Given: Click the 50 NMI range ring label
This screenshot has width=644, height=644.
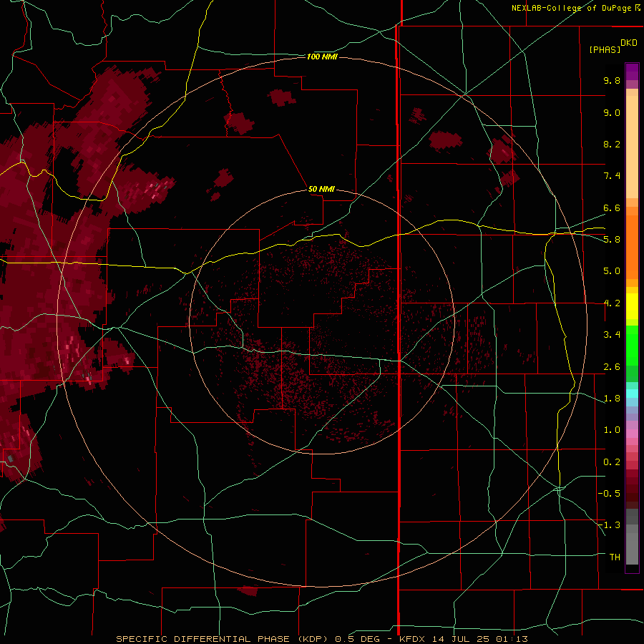Looking at the screenshot, I should pos(321,189).
